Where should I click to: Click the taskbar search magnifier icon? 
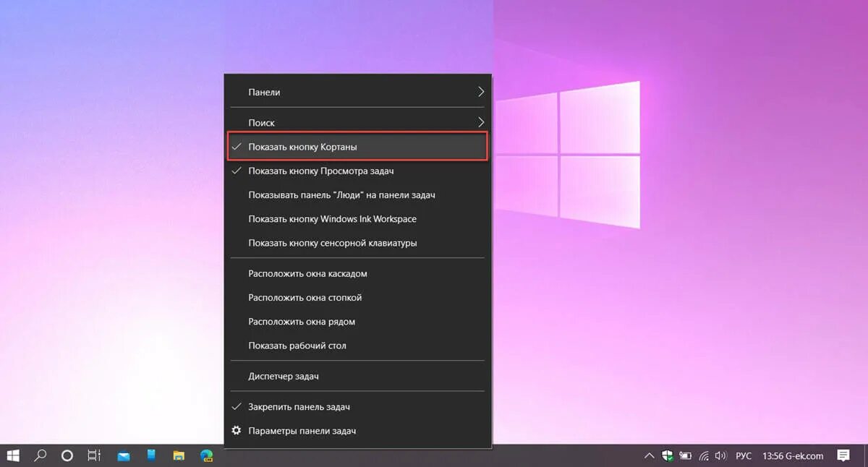coord(41,455)
